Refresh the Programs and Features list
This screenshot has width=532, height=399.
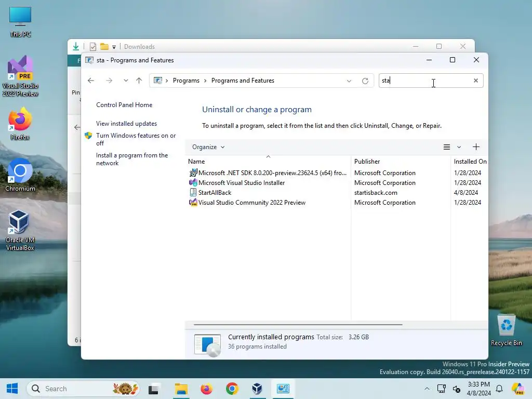(x=365, y=81)
